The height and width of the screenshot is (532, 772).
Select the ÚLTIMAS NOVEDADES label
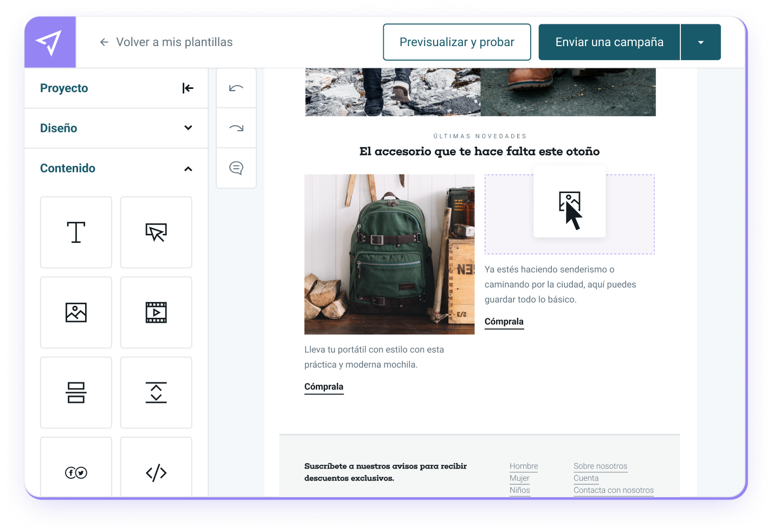[x=480, y=136]
